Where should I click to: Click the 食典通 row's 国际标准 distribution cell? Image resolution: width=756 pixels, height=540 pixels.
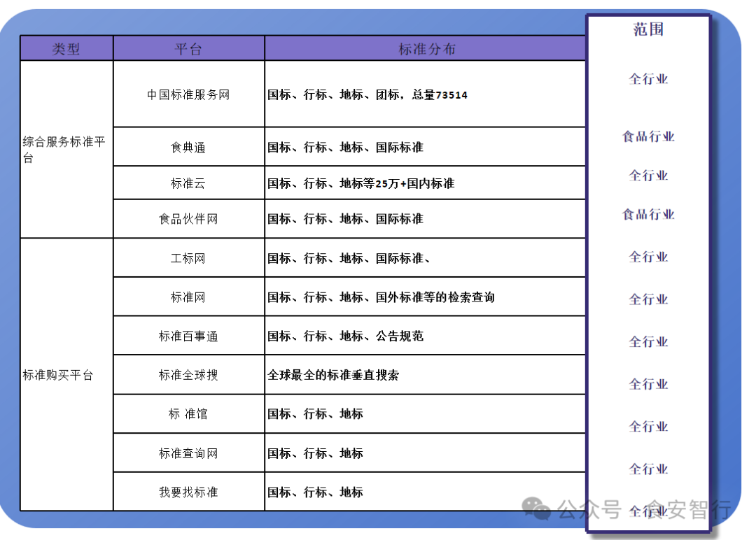click(426, 147)
